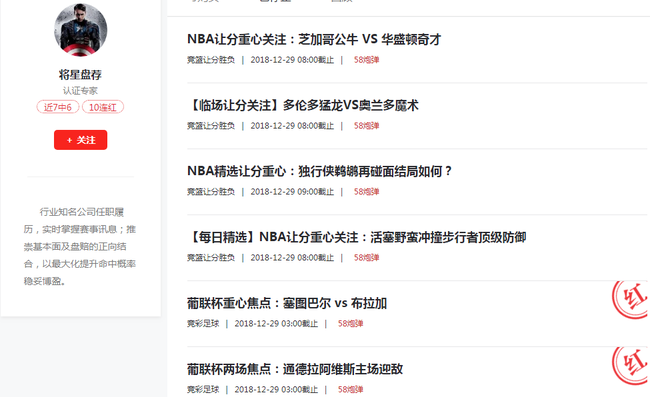Click the 竞彩足球 tag under 通德拉阿维斯 article
Viewport: 650px width, 397px height.
coord(203,389)
